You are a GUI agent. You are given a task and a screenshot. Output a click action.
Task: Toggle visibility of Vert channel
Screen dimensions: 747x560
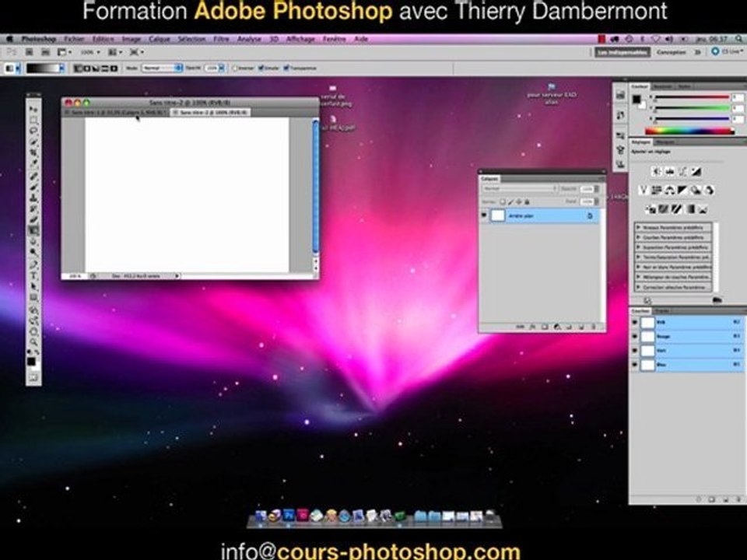pos(635,351)
